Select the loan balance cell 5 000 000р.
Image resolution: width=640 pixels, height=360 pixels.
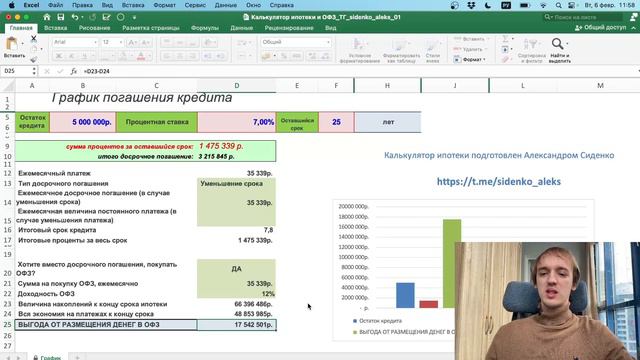pyautogui.click(x=82, y=122)
